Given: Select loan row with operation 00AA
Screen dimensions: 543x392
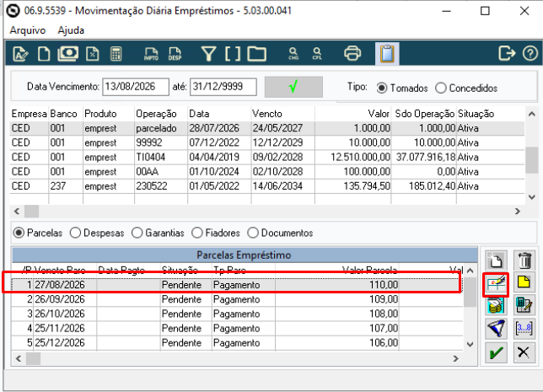Looking at the screenshot, I should 267,172.
